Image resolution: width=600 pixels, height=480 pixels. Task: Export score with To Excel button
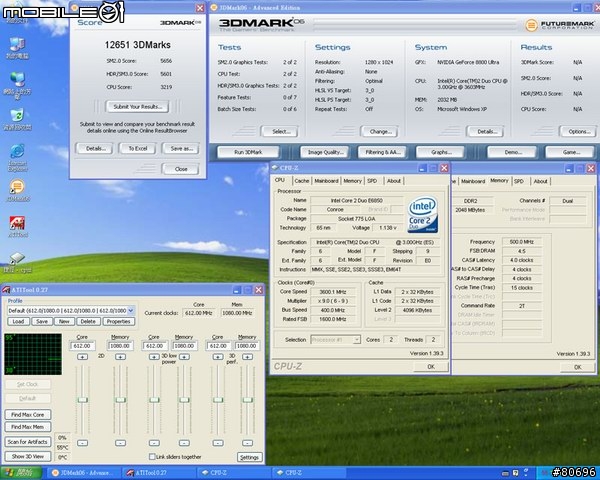coord(137,149)
